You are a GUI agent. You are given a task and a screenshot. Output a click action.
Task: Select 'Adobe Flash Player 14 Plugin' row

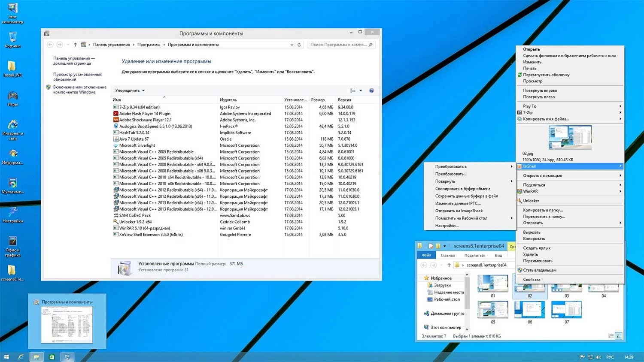click(245, 114)
